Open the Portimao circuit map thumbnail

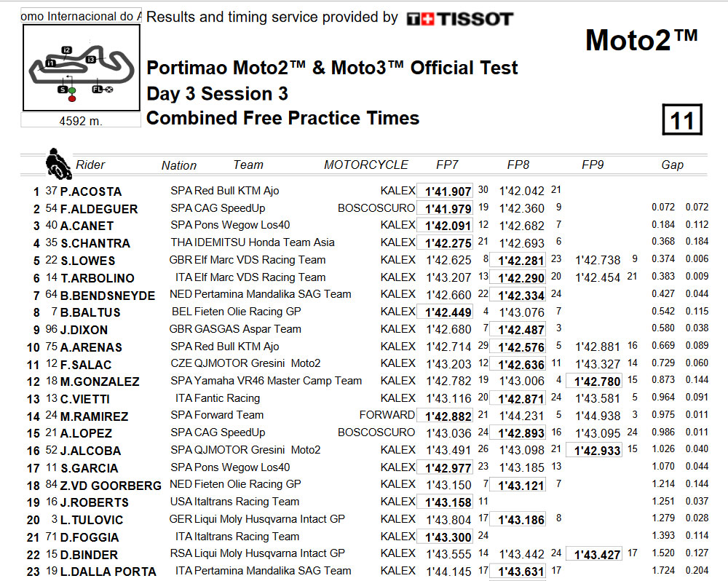pos(82,68)
